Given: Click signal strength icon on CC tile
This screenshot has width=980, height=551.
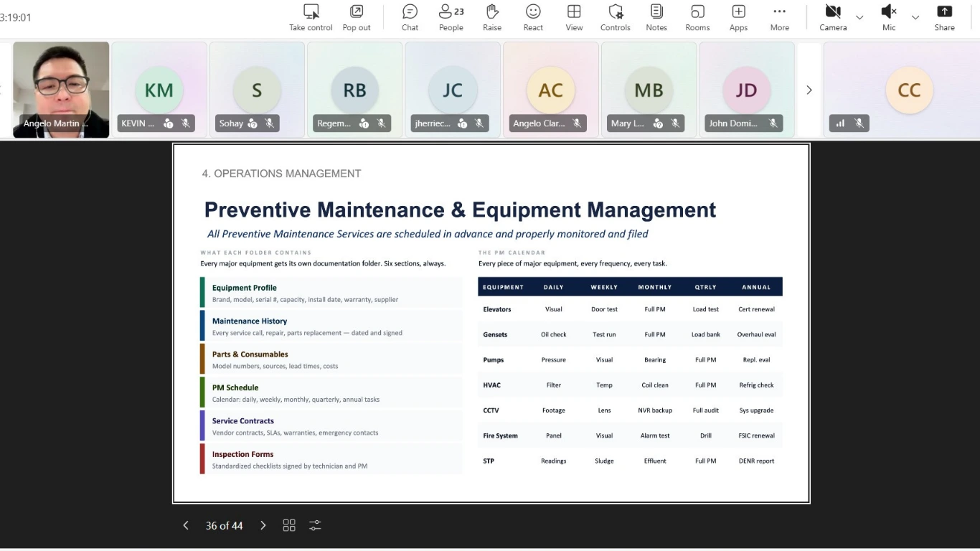Looking at the screenshot, I should coord(840,123).
